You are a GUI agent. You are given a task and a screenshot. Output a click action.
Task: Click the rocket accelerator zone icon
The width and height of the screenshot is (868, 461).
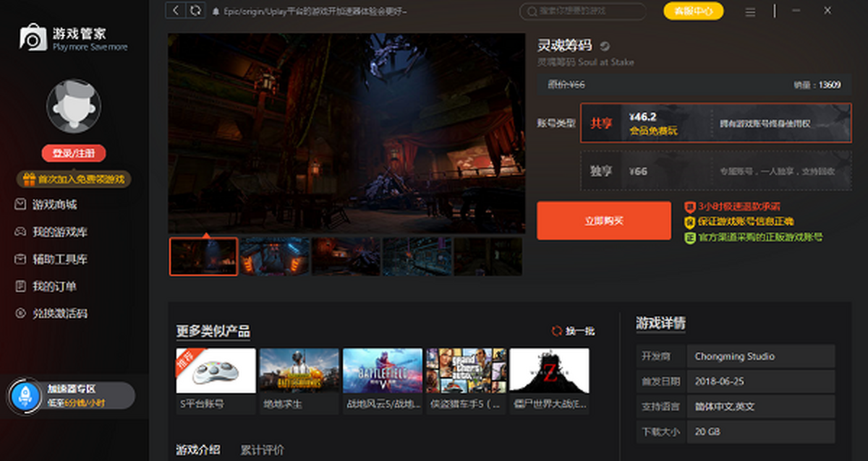click(x=25, y=396)
